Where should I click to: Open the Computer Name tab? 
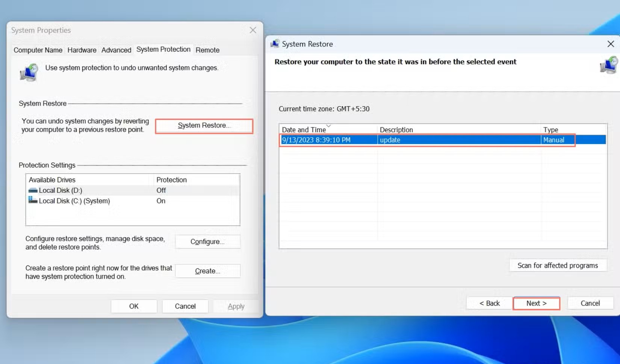tap(38, 50)
